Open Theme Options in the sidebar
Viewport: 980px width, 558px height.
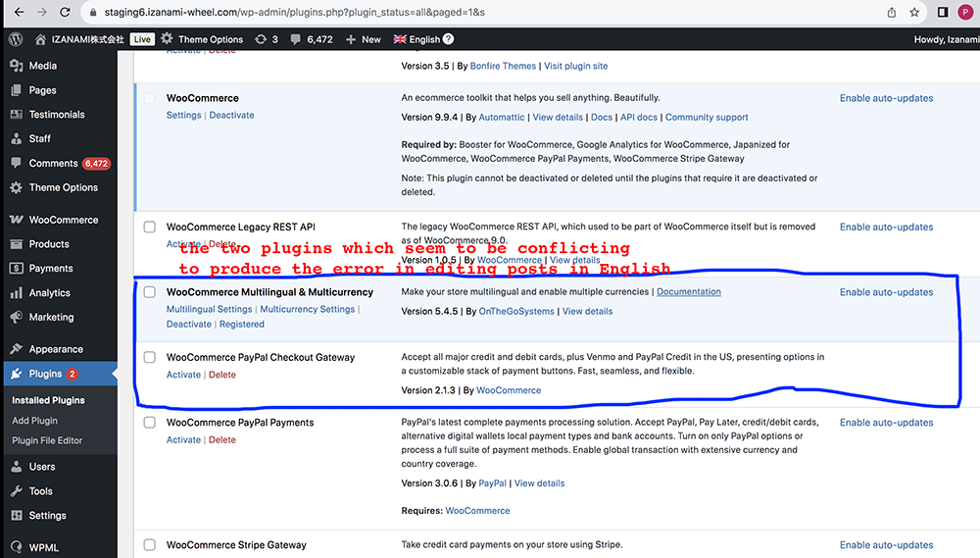click(x=63, y=187)
